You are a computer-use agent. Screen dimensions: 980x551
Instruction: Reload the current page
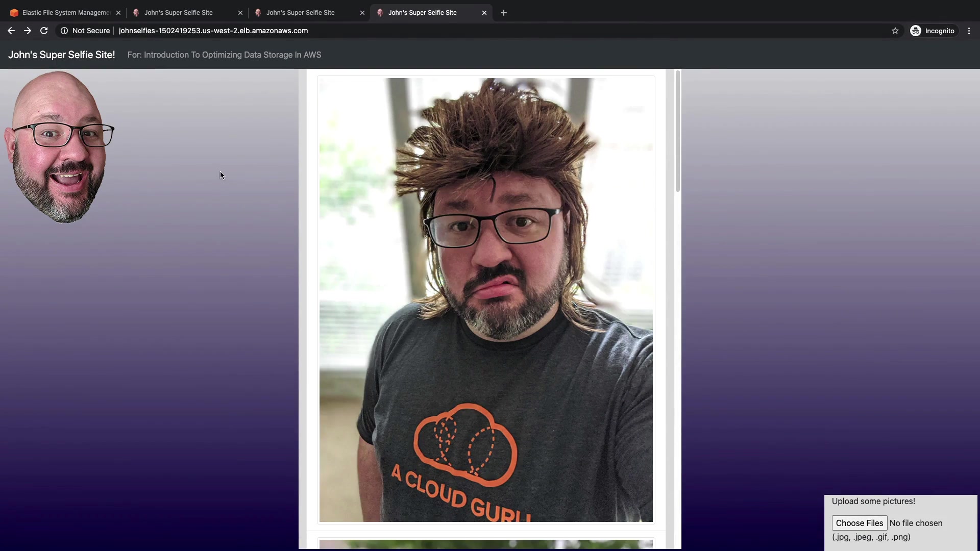tap(44, 31)
